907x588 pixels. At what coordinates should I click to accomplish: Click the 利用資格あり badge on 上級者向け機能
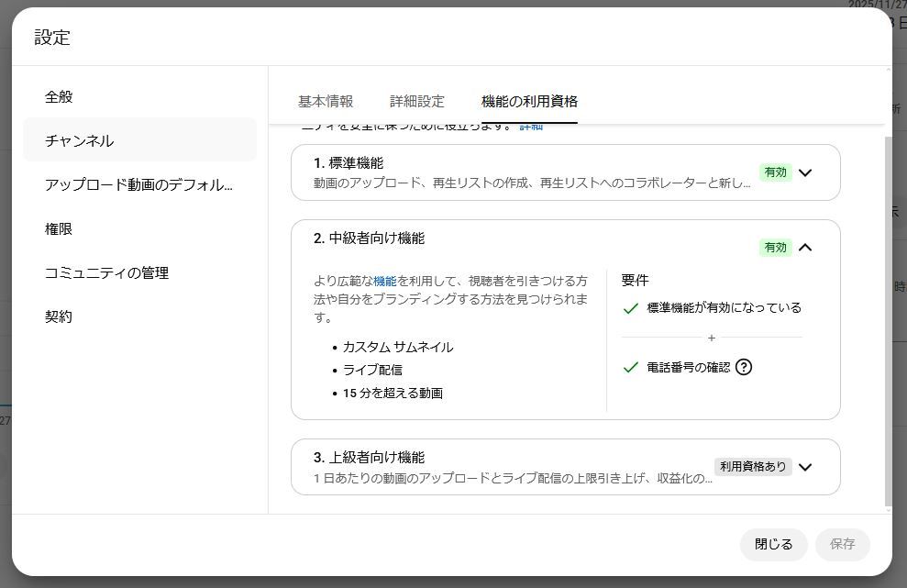[x=752, y=467]
